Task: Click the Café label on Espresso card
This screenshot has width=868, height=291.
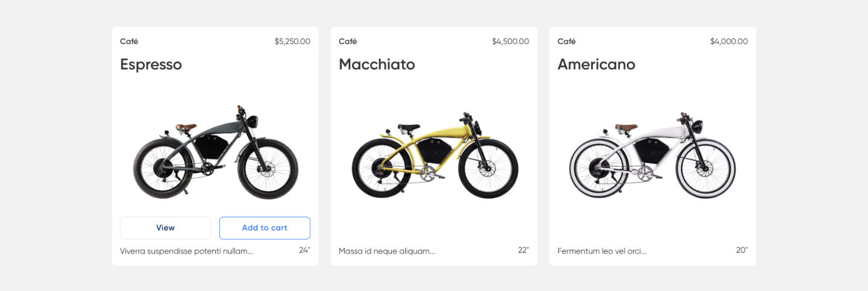Action: (129, 42)
